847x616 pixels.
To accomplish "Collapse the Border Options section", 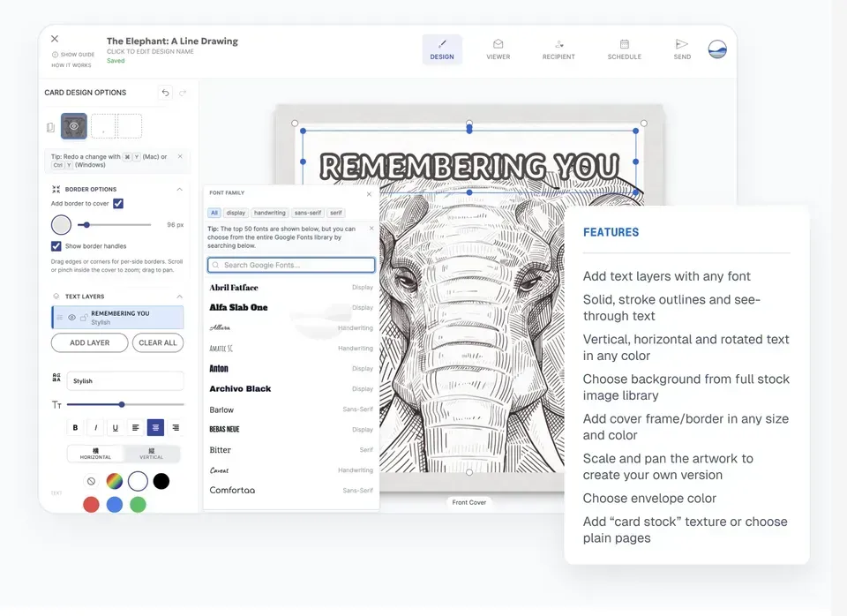I will click(179, 189).
